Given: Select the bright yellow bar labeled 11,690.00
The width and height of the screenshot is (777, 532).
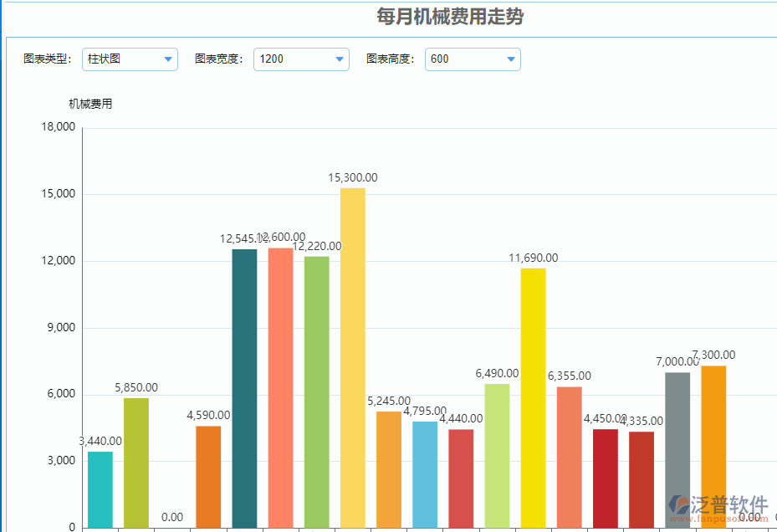Looking at the screenshot, I should click(x=533, y=397).
